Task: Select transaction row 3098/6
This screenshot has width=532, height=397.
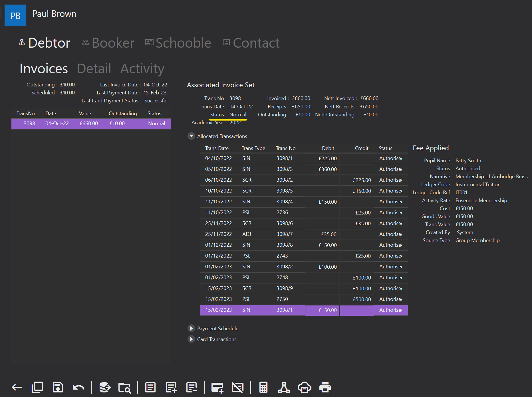Action: click(304, 223)
